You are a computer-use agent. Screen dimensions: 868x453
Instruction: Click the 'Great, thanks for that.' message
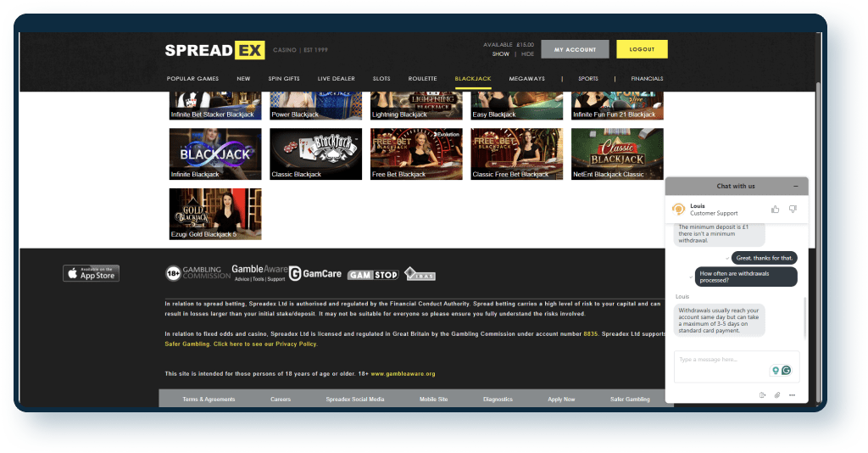[x=764, y=258]
